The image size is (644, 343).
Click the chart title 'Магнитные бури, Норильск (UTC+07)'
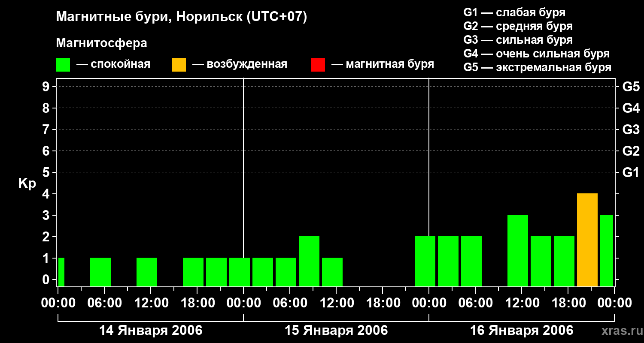pyautogui.click(x=182, y=18)
